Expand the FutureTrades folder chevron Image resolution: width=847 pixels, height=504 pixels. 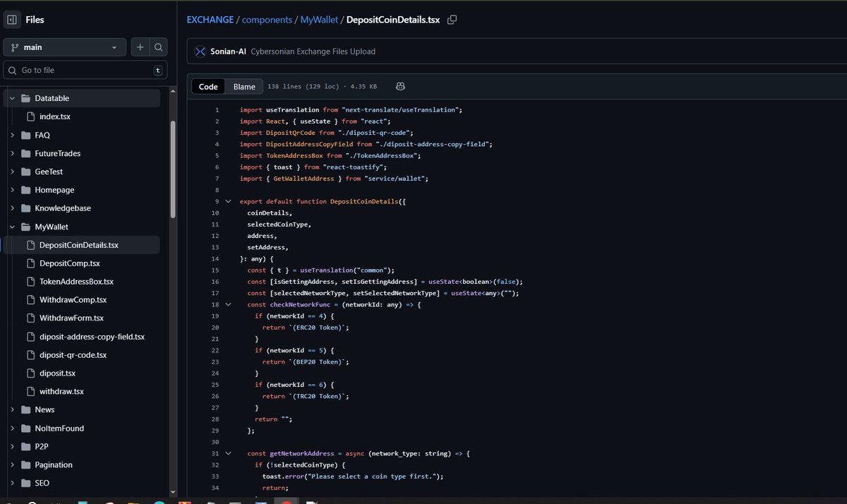(13, 153)
